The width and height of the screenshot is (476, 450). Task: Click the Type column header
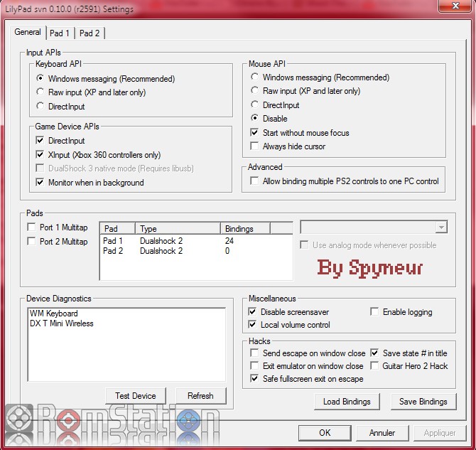pyautogui.click(x=178, y=228)
